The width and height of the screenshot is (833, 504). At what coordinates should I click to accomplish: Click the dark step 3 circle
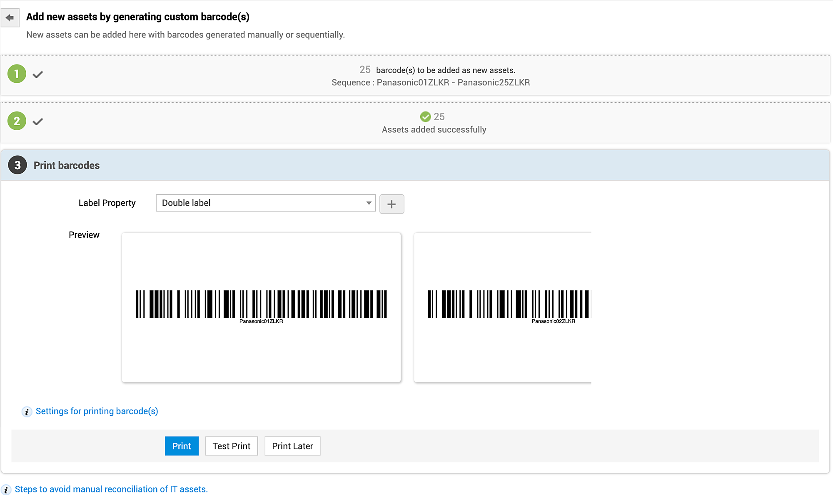point(17,165)
